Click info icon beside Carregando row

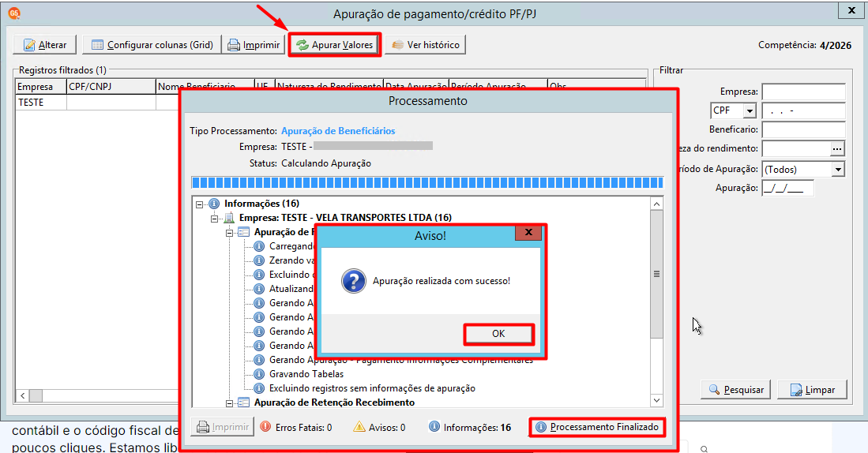259,246
